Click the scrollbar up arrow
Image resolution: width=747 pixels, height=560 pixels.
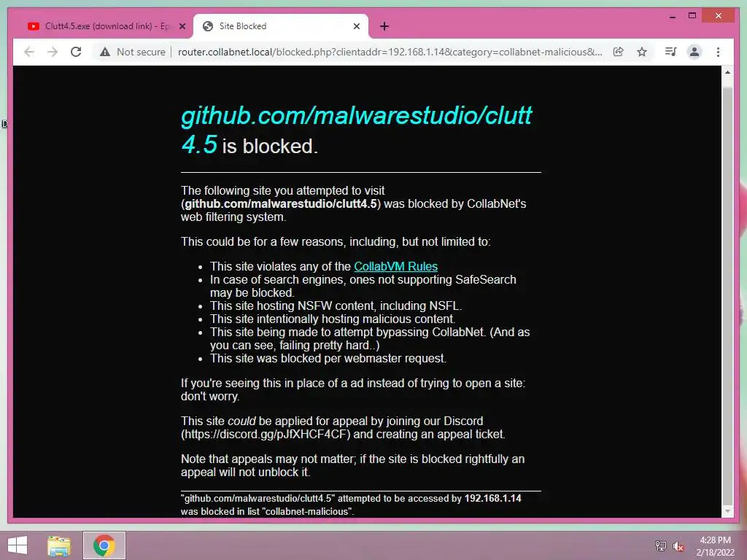[727, 72]
